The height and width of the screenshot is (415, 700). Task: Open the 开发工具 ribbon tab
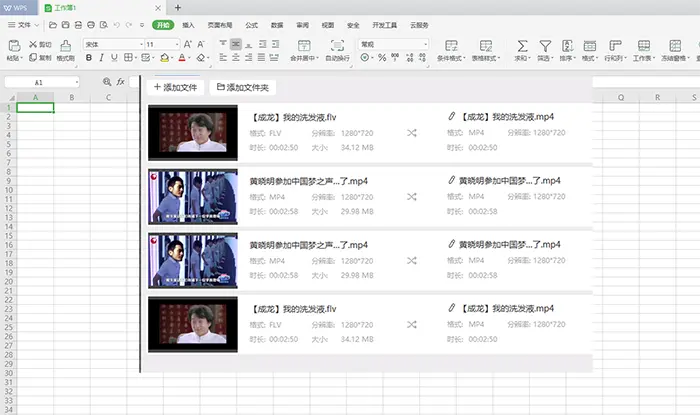point(384,25)
